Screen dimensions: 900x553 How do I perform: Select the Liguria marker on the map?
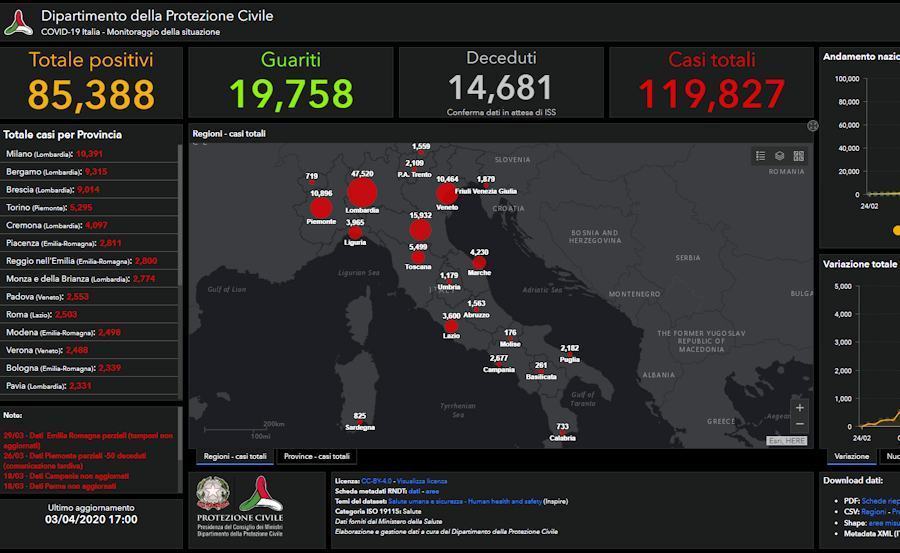click(355, 233)
